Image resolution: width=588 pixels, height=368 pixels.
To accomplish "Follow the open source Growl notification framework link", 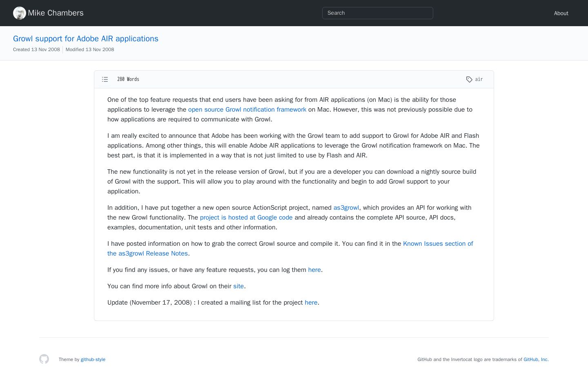I will tap(247, 110).
